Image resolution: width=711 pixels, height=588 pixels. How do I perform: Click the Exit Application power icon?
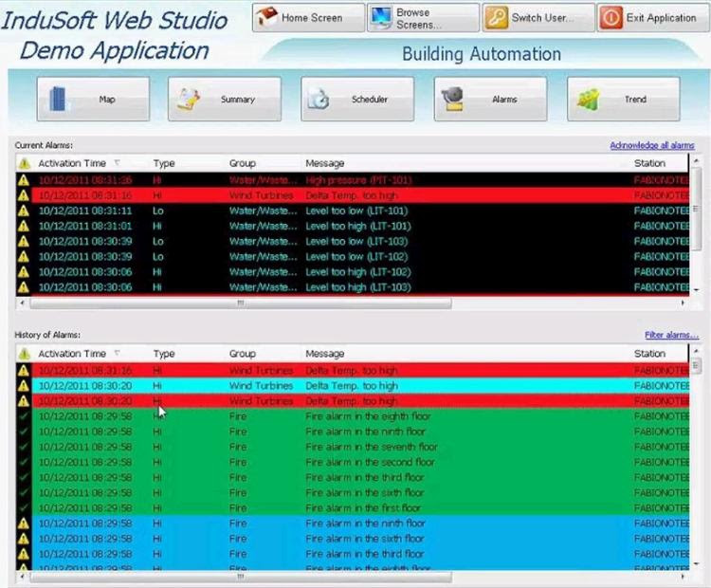click(611, 18)
